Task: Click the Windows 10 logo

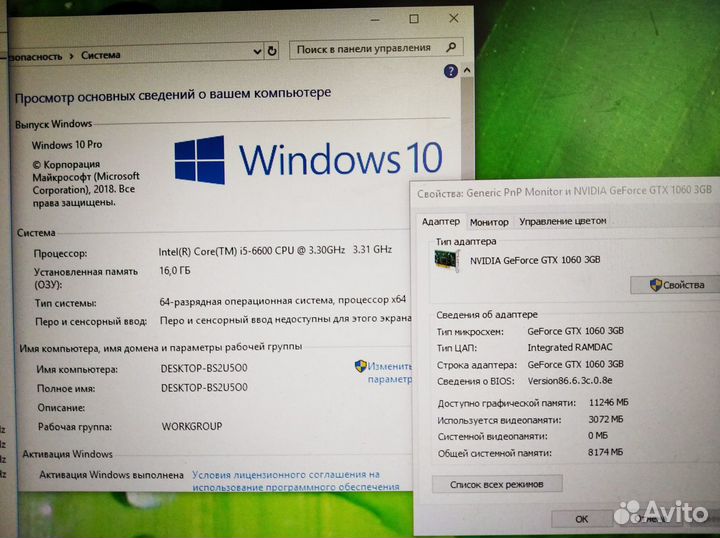Action: click(309, 159)
